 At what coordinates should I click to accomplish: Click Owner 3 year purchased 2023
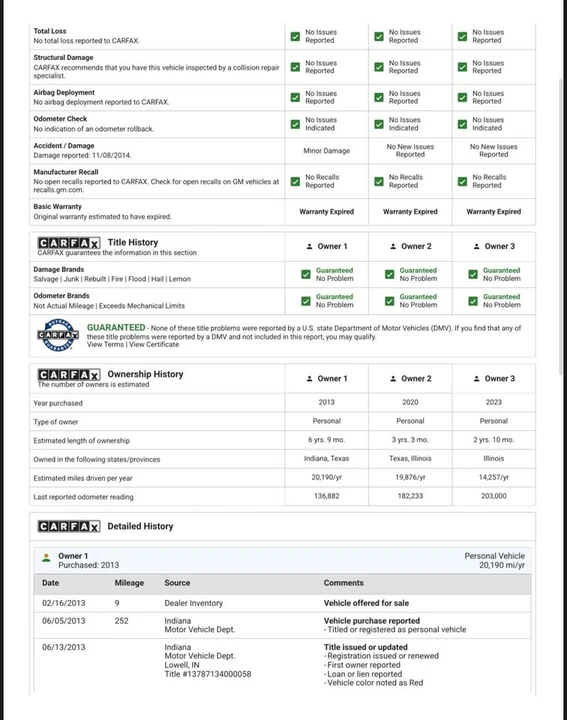(494, 402)
